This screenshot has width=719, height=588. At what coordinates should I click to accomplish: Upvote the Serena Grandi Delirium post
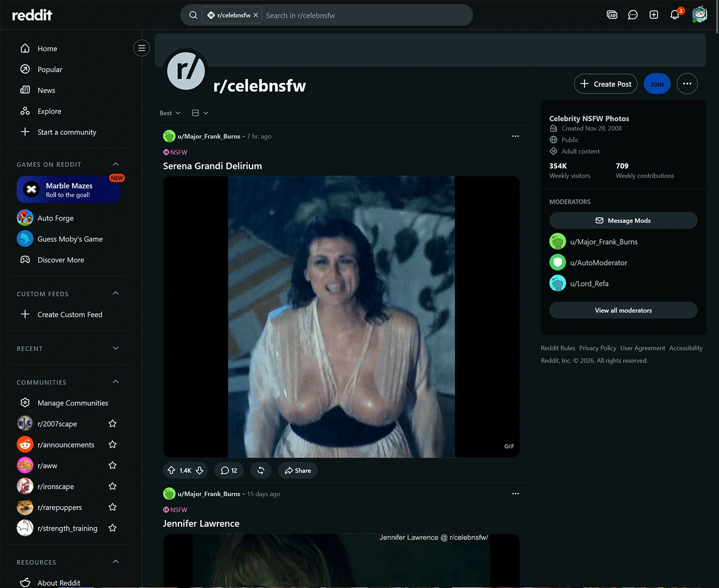172,470
